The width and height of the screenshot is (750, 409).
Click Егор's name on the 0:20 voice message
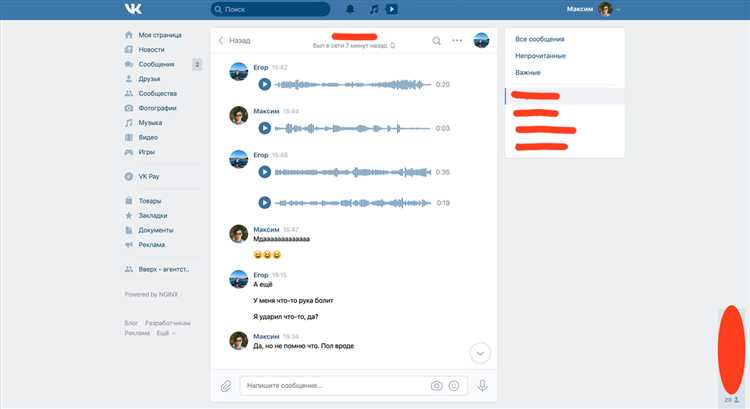tap(261, 67)
